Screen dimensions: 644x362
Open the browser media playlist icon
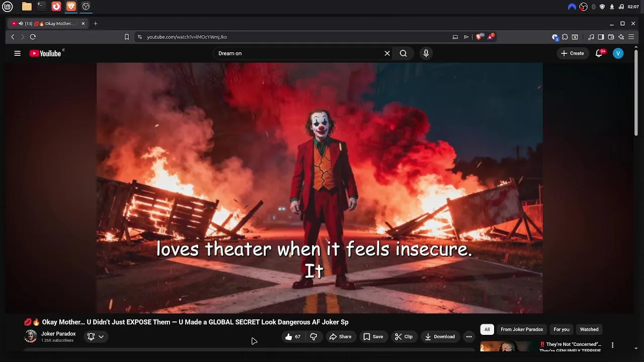591,37
